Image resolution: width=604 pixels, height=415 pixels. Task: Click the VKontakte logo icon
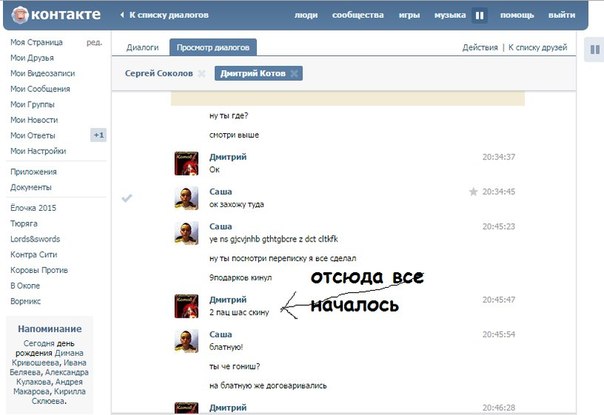tap(20, 15)
